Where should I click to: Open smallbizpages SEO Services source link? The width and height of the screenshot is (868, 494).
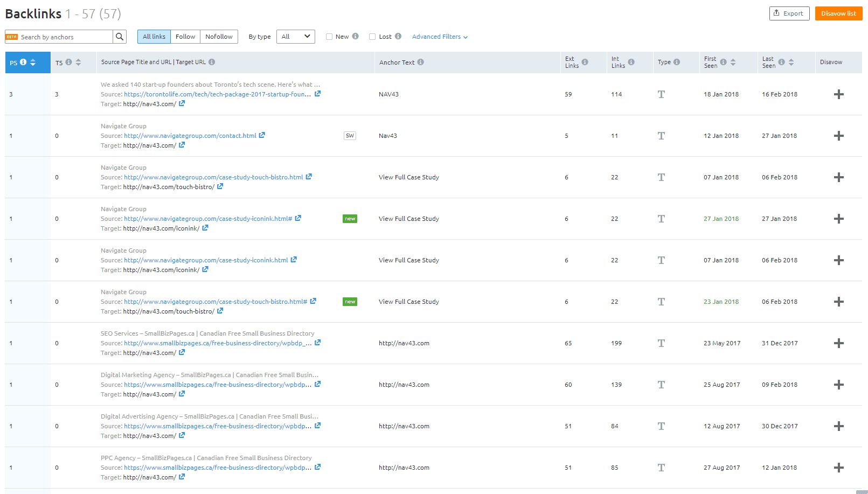[x=218, y=343]
